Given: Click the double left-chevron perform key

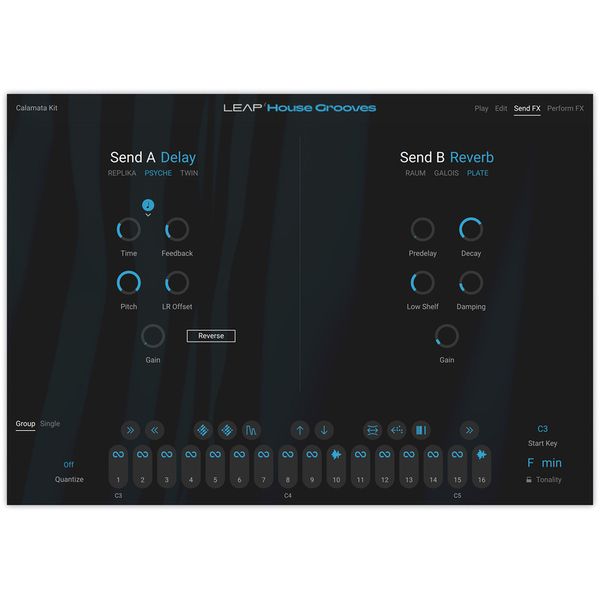Looking at the screenshot, I should [155, 430].
